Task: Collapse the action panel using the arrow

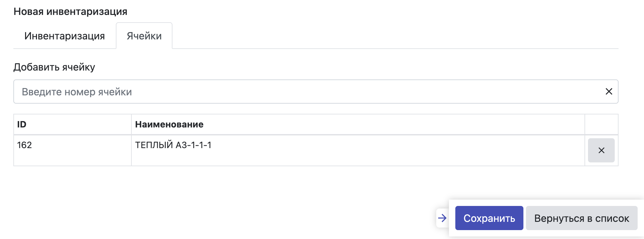Action: pyautogui.click(x=442, y=218)
